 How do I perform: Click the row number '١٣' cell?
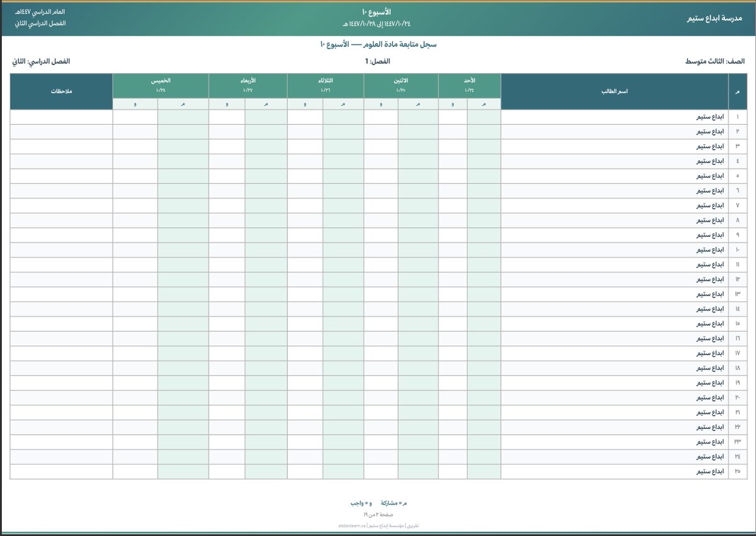coord(736,294)
